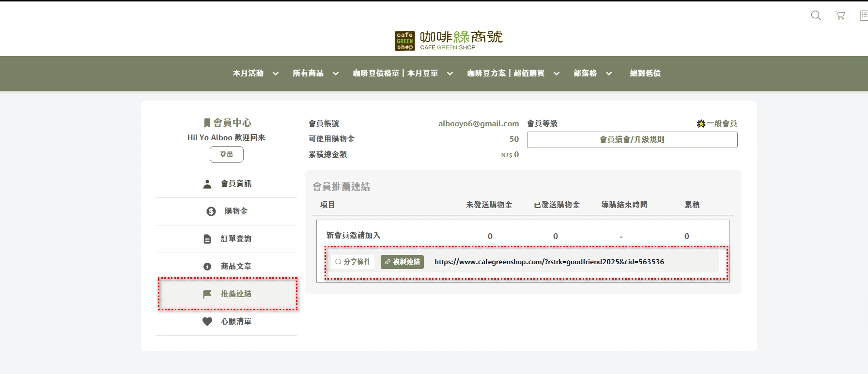Expand the 本月活動 dropdown chevron

(x=276, y=74)
